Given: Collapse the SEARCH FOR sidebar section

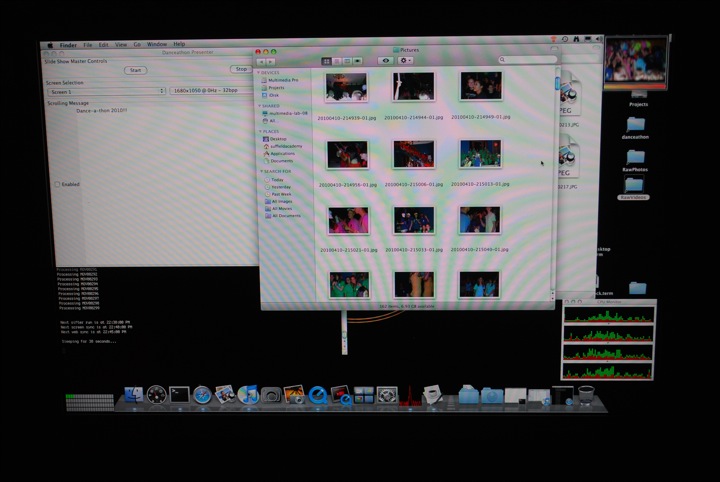Looking at the screenshot, I should pyautogui.click(x=261, y=171).
